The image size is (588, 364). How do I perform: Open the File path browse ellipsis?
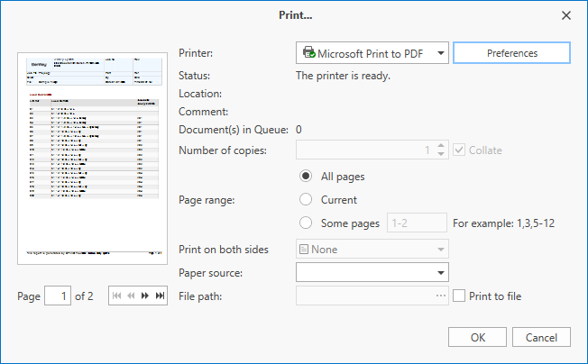pos(441,296)
